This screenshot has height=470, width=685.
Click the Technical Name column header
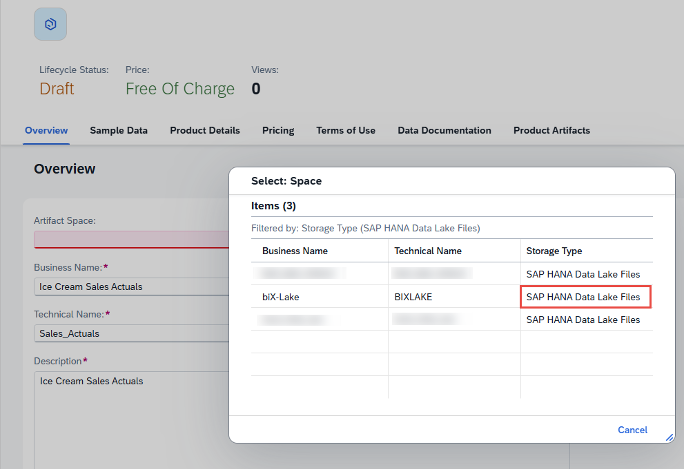428,251
